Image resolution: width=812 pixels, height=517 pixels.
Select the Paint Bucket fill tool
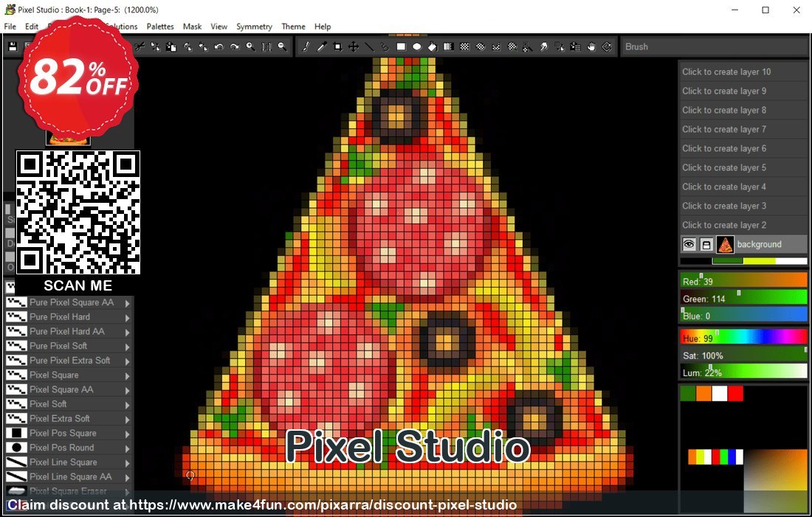[433, 46]
